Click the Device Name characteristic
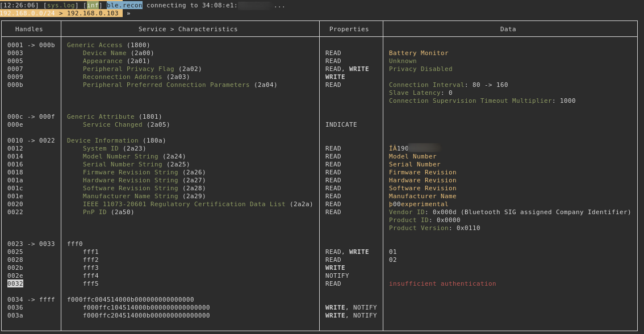This screenshot has height=334, width=644. (118, 53)
